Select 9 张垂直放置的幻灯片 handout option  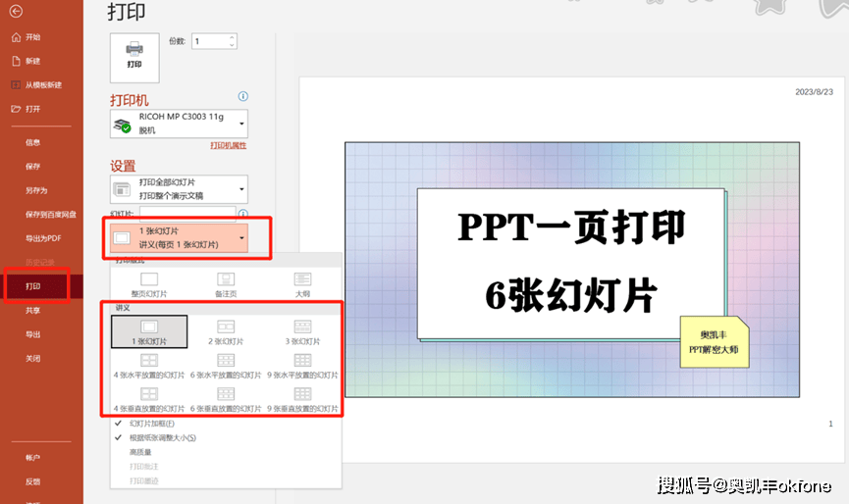click(302, 397)
